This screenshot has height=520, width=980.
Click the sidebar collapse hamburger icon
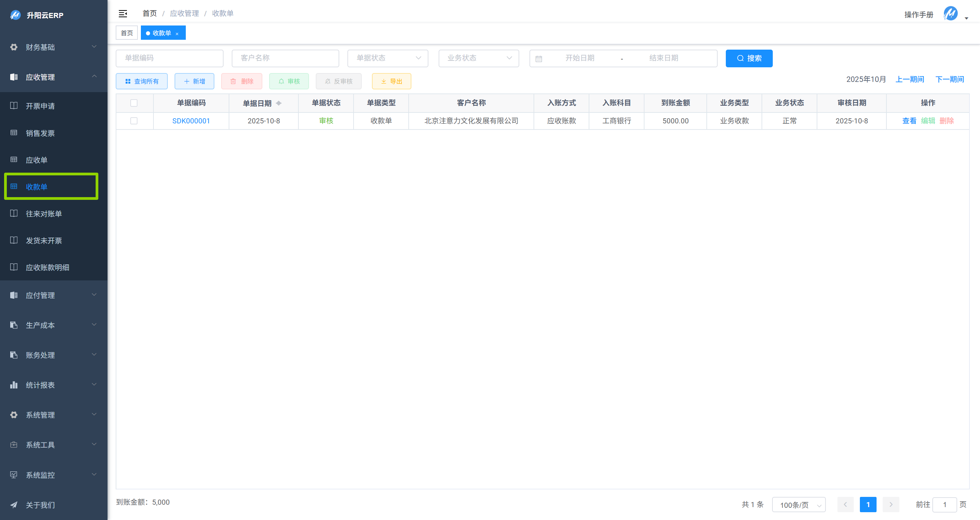click(122, 14)
